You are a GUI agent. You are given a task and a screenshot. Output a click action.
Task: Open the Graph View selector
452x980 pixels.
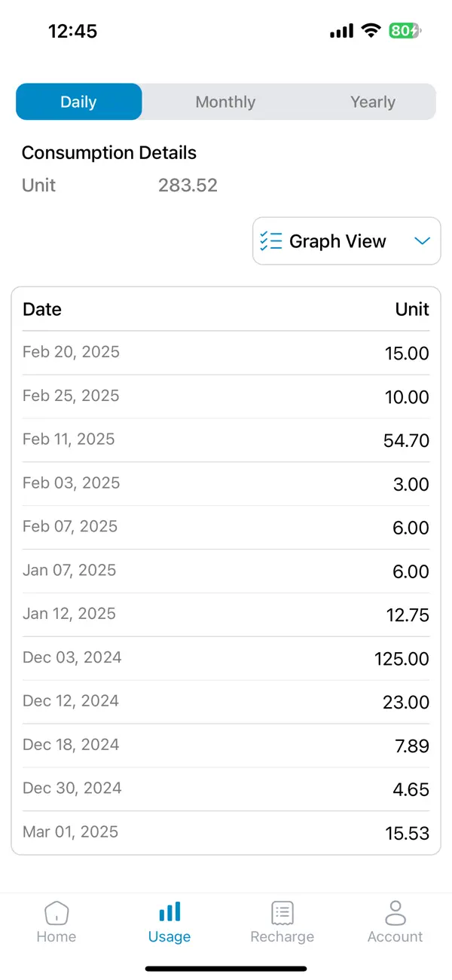tap(337, 241)
